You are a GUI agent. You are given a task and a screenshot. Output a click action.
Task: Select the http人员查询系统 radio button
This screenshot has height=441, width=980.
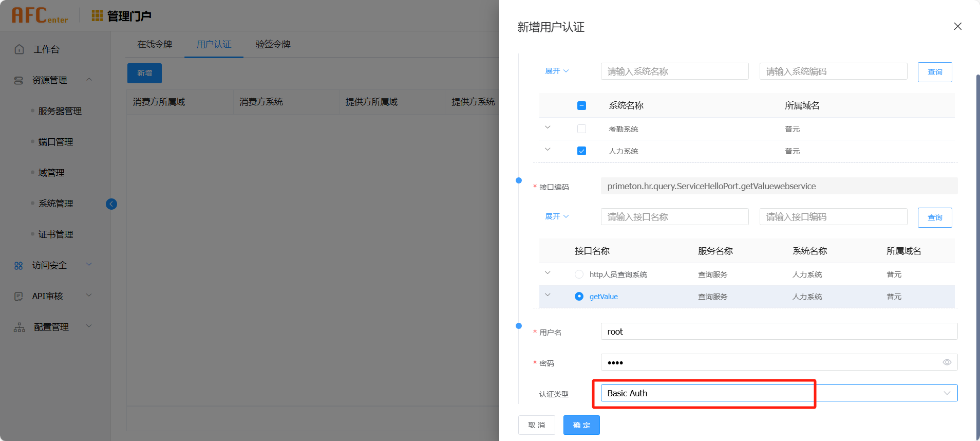coord(579,274)
